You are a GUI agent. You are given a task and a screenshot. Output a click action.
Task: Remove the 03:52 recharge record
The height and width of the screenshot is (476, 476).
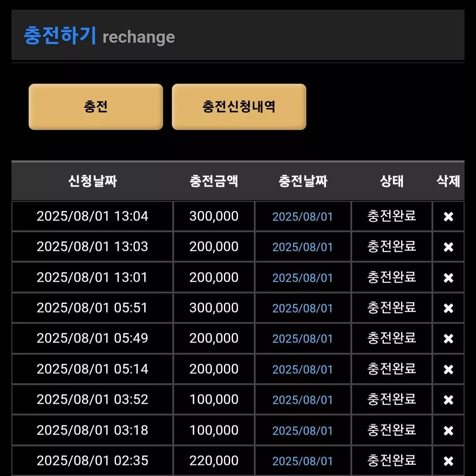click(448, 400)
